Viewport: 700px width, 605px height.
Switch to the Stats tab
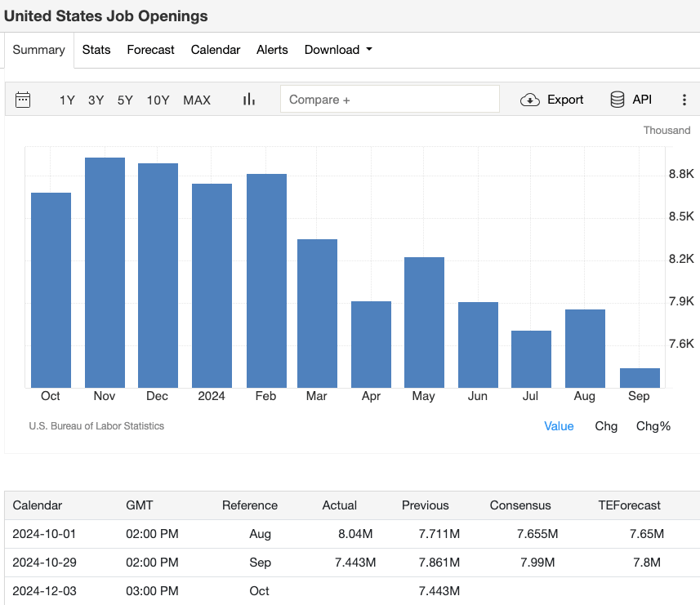tap(96, 50)
